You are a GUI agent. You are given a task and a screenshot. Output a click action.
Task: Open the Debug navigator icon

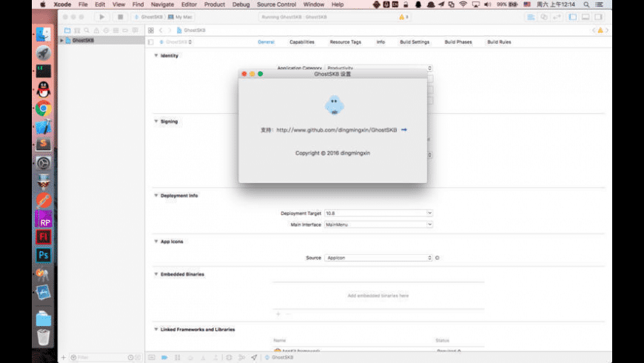tap(115, 30)
